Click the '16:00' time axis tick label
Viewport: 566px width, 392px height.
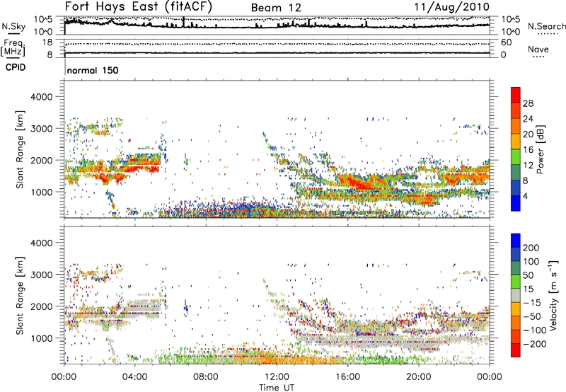(347, 377)
